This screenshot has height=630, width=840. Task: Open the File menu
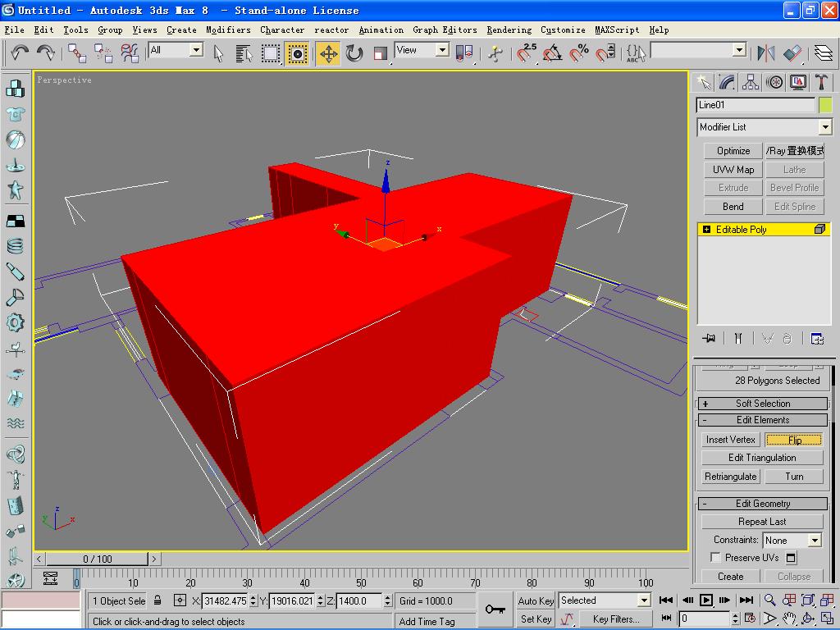(14, 30)
